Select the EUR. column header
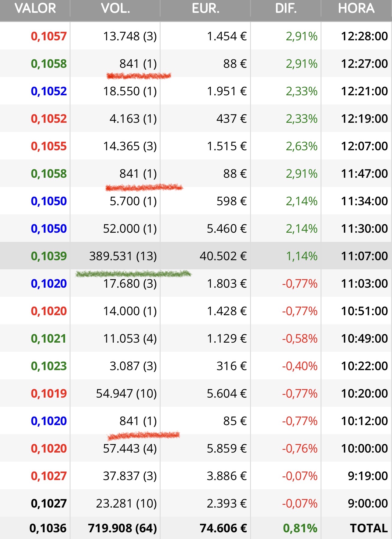Viewport: 392px width, 539px height. [x=205, y=9]
